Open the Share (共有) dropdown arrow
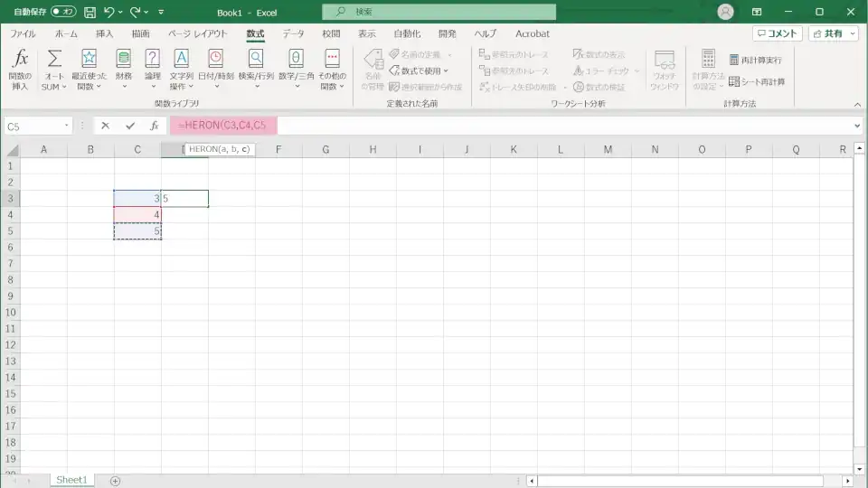The width and height of the screenshot is (868, 488). click(x=853, y=33)
